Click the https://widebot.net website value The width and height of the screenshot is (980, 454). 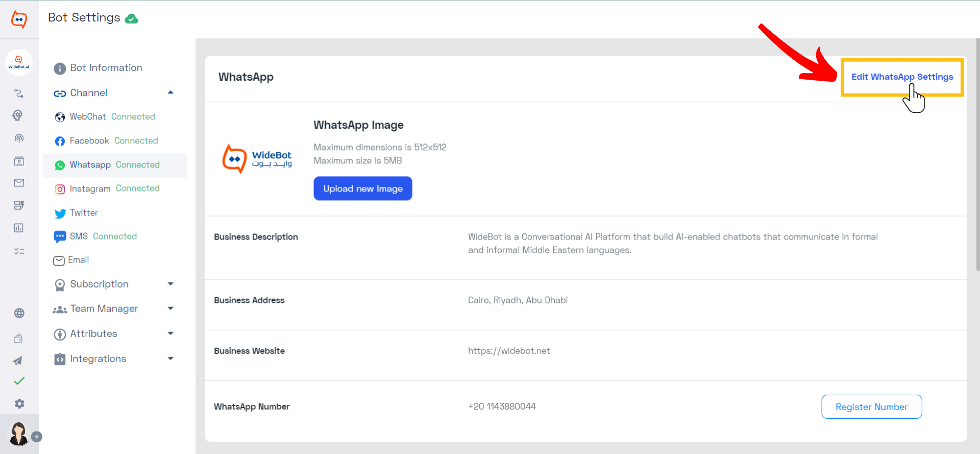click(x=509, y=351)
